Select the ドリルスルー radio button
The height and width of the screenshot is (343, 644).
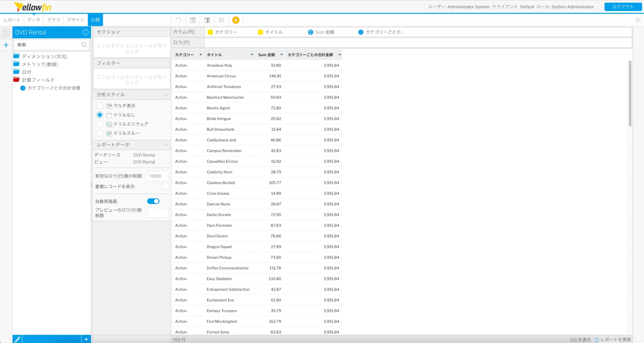[x=100, y=133]
